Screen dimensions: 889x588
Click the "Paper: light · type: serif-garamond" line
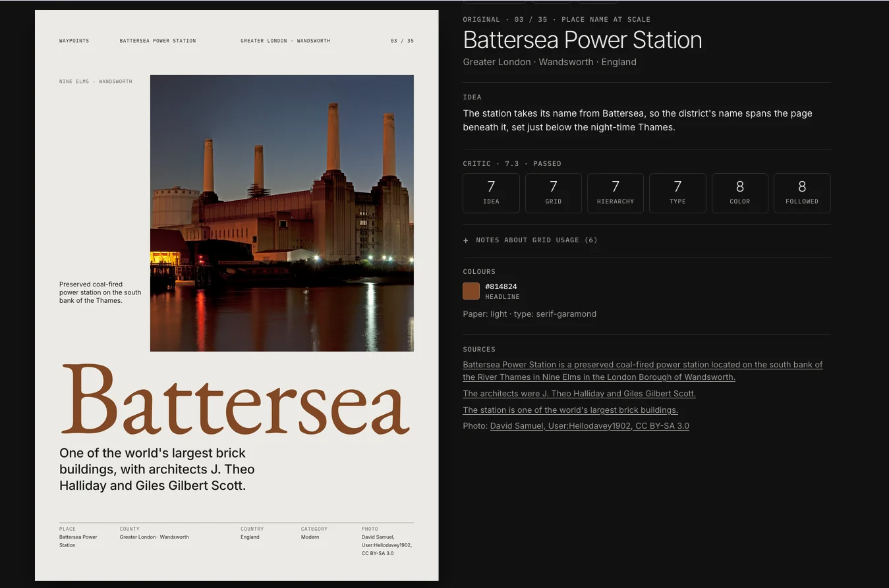pyautogui.click(x=529, y=314)
